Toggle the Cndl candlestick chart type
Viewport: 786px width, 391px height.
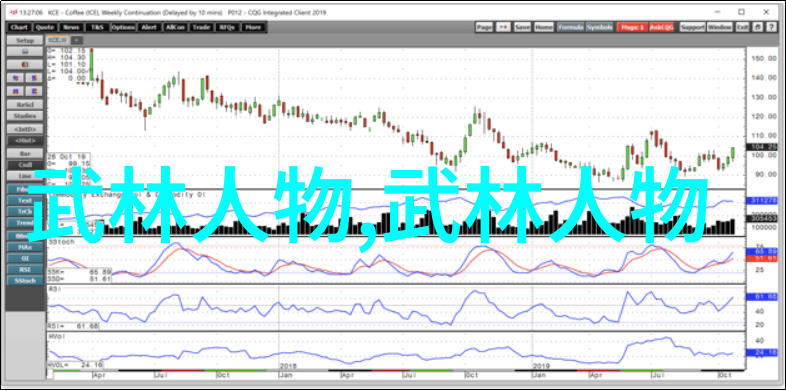(x=25, y=165)
